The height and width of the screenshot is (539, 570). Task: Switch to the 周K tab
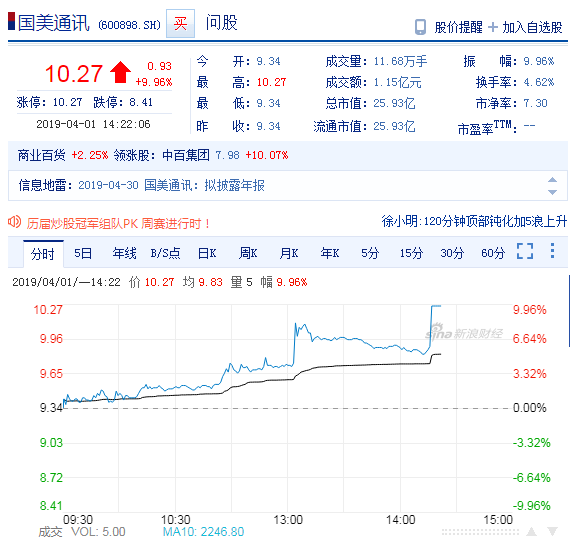(248, 253)
